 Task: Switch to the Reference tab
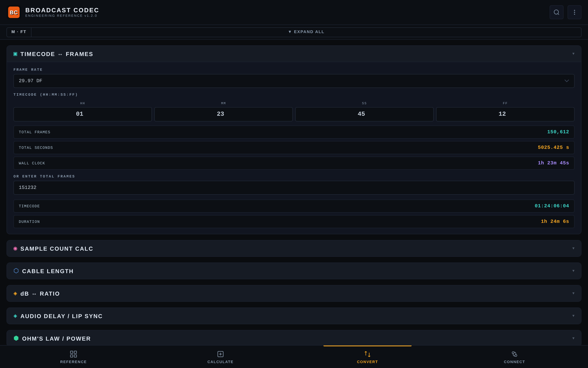(73, 357)
